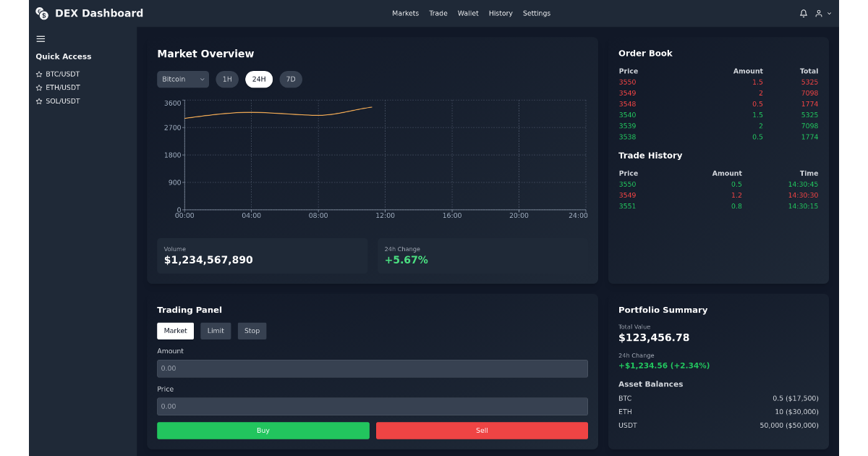Switch to the Limit order tab
This screenshot has width=868, height=456.
(216, 331)
